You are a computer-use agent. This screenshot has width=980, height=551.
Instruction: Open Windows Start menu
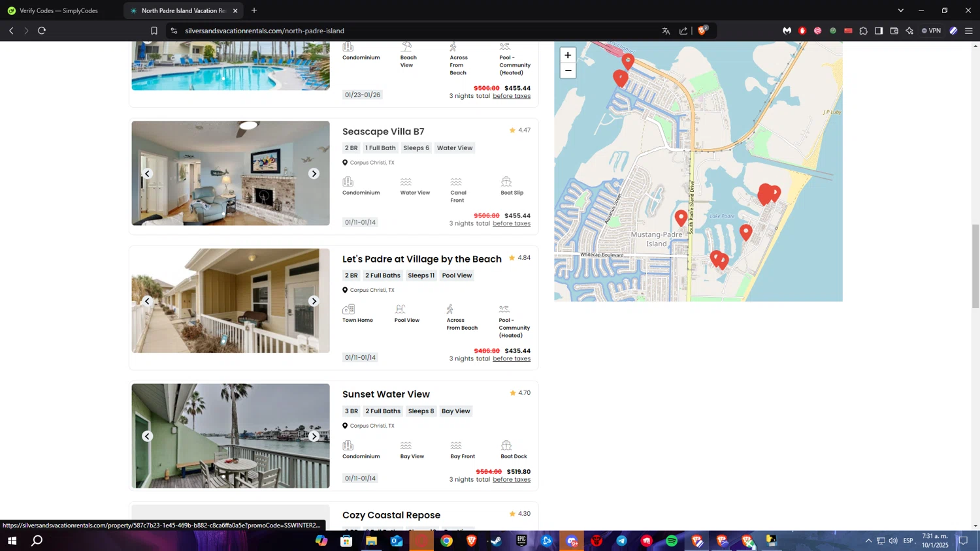(12, 541)
